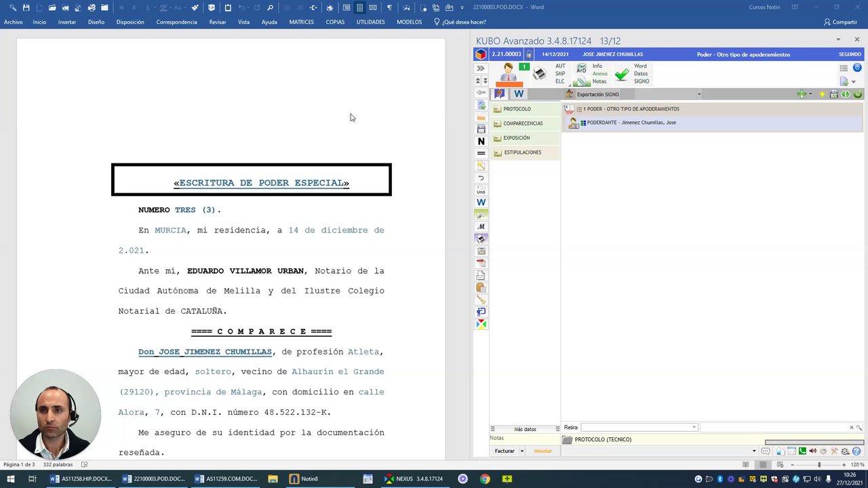
Task: Open the MODELOS tab
Action: (x=409, y=22)
